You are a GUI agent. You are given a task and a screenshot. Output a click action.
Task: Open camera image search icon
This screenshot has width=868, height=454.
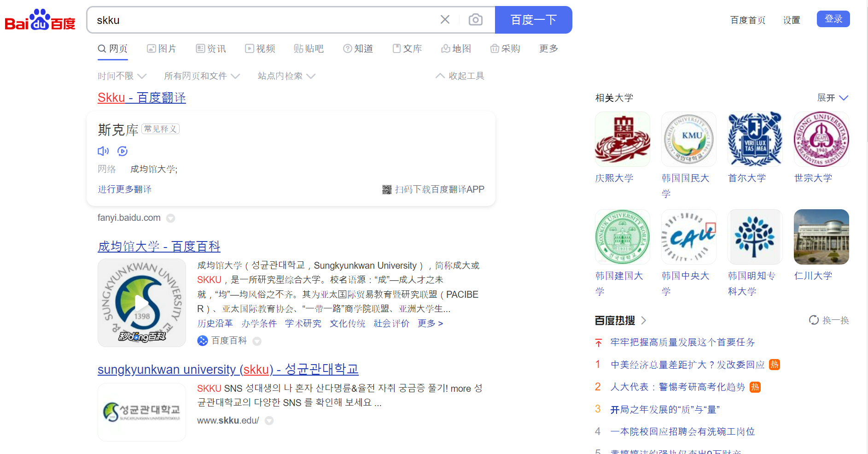click(476, 19)
